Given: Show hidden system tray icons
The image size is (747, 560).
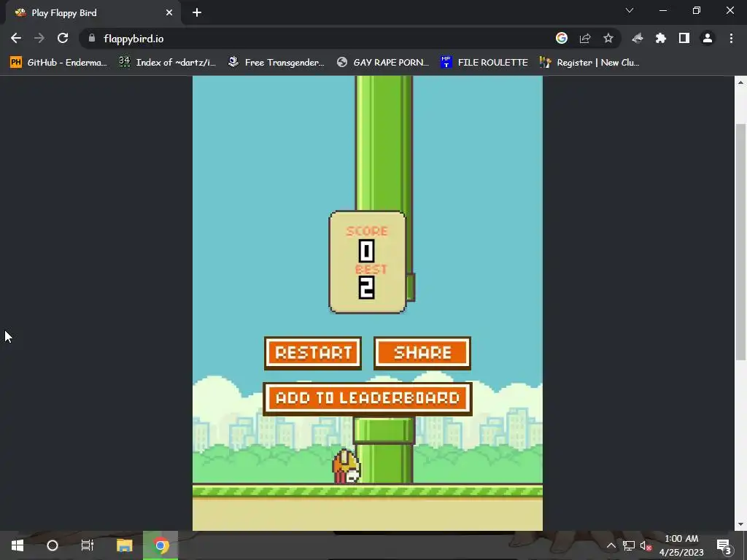Looking at the screenshot, I should point(611,545).
